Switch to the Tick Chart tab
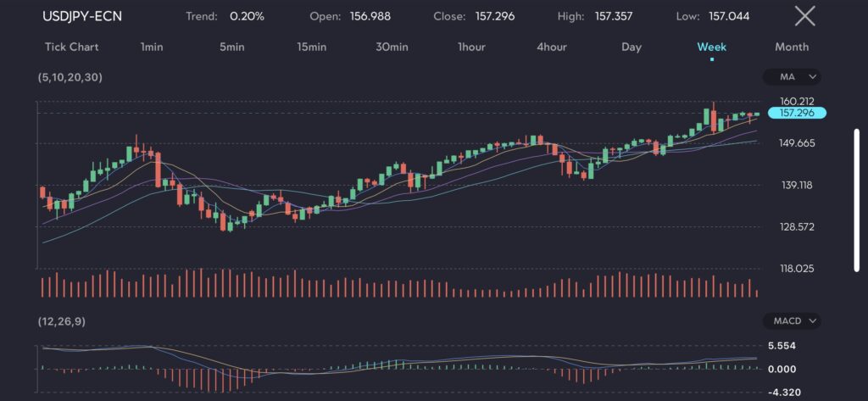Screen dimensions: 868x401 pos(71,47)
